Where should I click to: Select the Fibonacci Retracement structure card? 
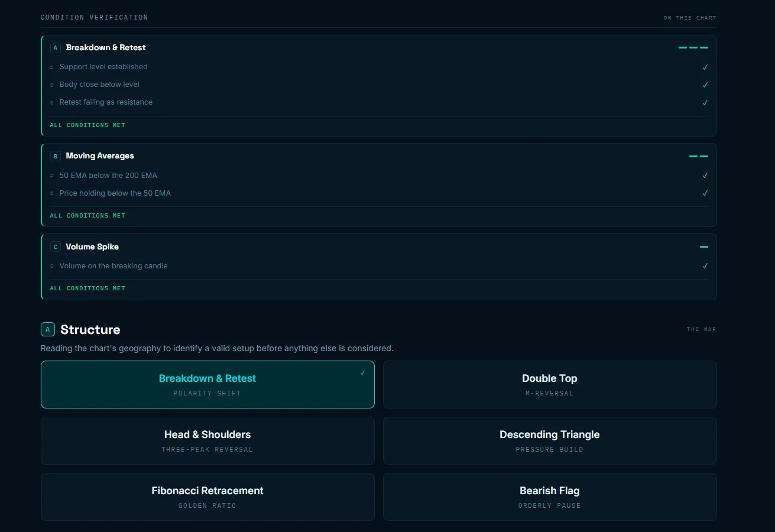[x=207, y=497]
